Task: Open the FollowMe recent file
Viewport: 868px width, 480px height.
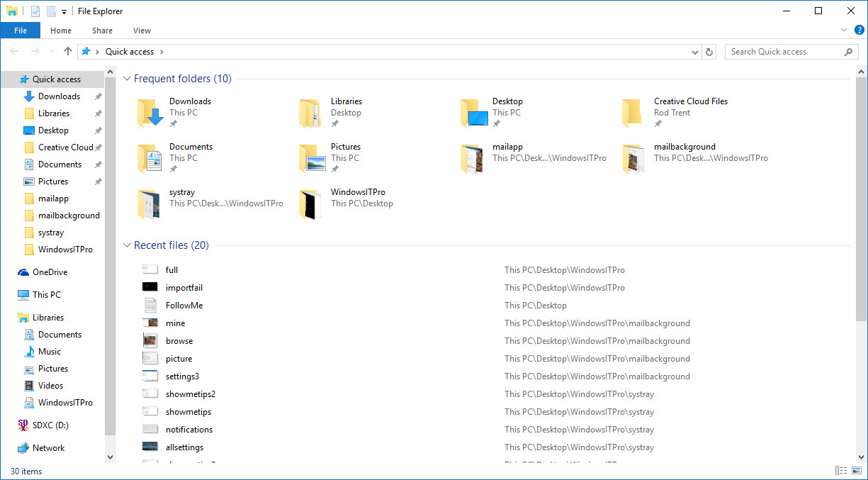Action: tap(185, 305)
